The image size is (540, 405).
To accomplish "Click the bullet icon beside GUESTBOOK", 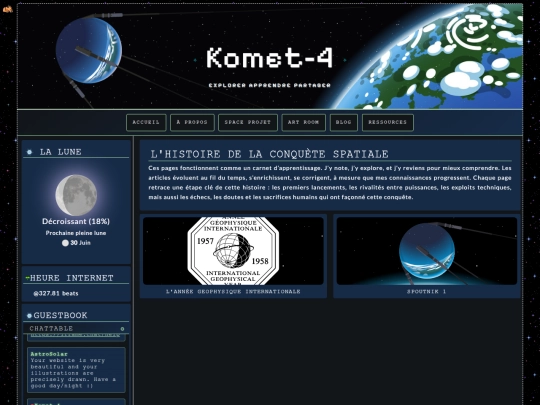I will (29, 315).
